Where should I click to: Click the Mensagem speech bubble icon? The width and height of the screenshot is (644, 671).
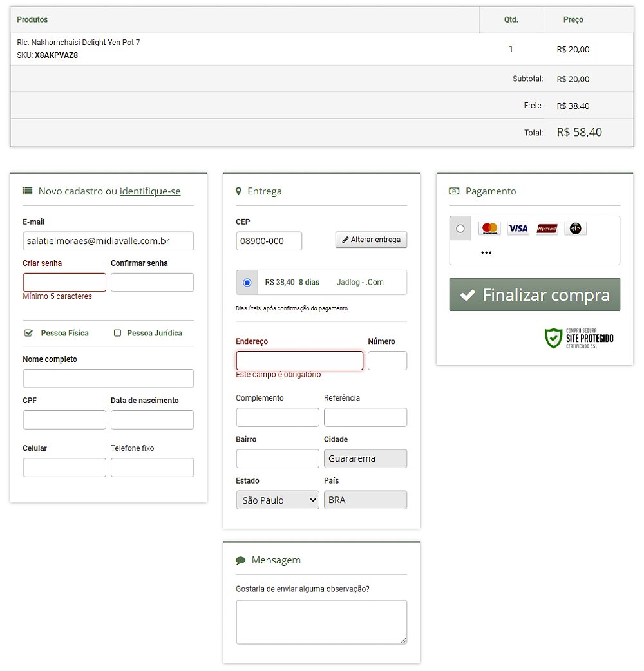tap(241, 560)
